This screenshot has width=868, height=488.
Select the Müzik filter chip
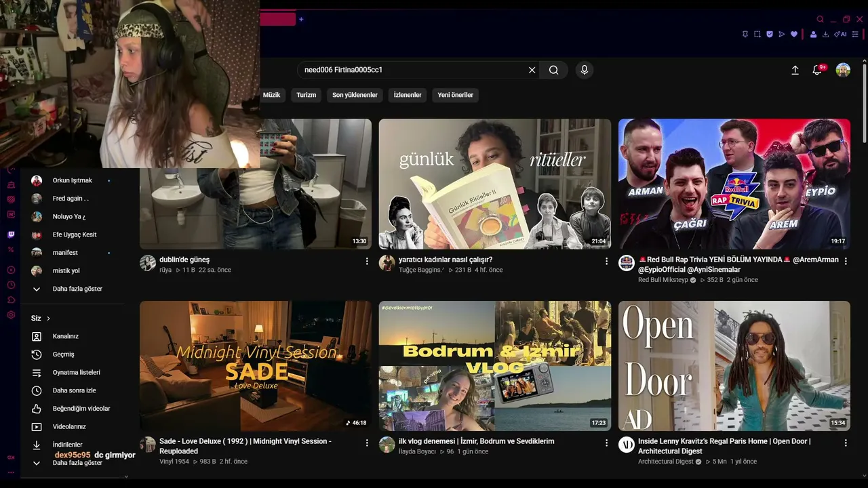[271, 95]
